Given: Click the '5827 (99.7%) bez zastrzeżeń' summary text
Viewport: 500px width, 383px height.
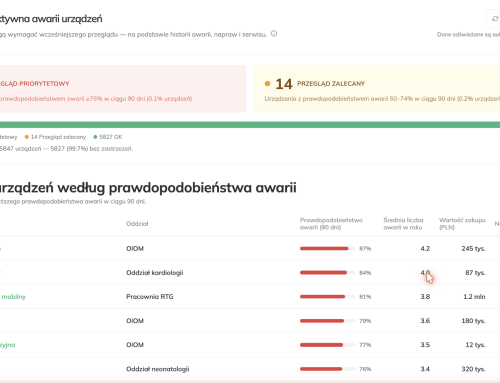Looking at the screenshot, I should (x=92, y=149).
